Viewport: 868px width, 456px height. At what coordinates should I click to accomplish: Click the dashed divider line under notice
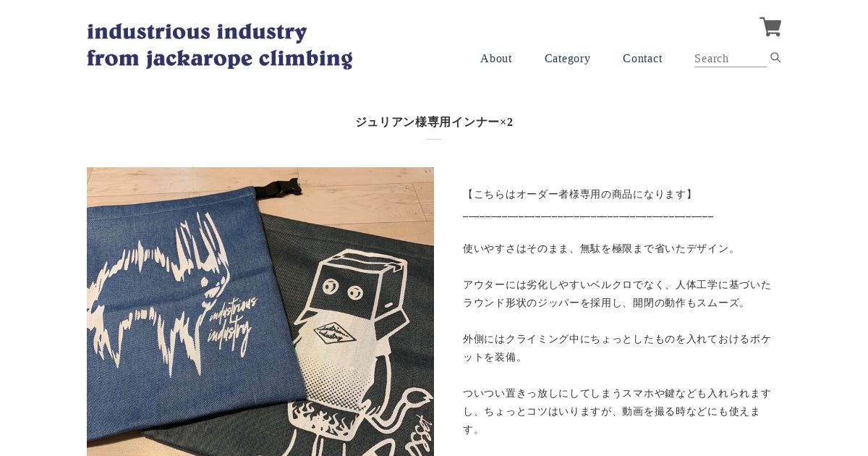point(588,216)
